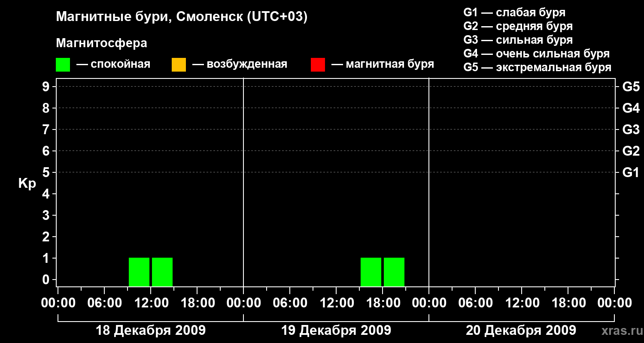Select the title 'Магнитные бури, Смоленск (UTC+03)'

(x=182, y=17)
